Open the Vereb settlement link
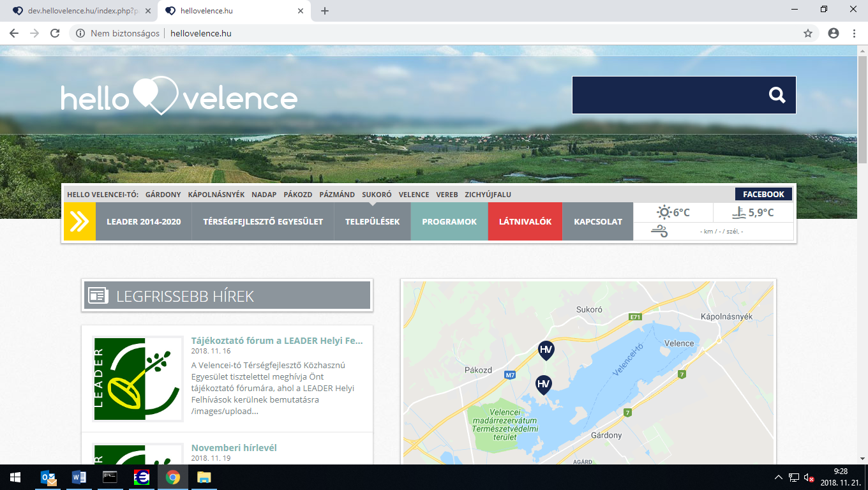The image size is (868, 490). click(x=447, y=195)
